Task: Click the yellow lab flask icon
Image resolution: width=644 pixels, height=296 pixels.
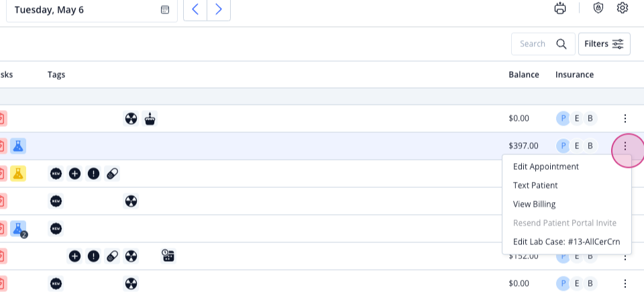Action: point(18,173)
